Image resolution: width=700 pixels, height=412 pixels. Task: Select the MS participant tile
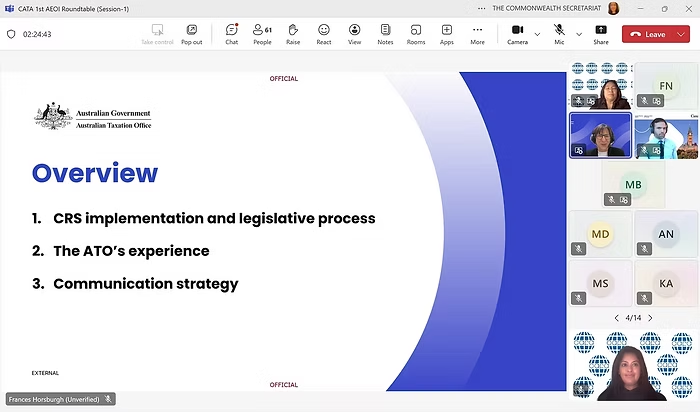coord(600,283)
